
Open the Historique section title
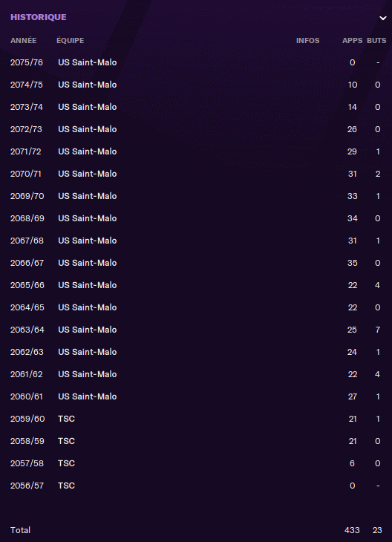pyautogui.click(x=39, y=17)
